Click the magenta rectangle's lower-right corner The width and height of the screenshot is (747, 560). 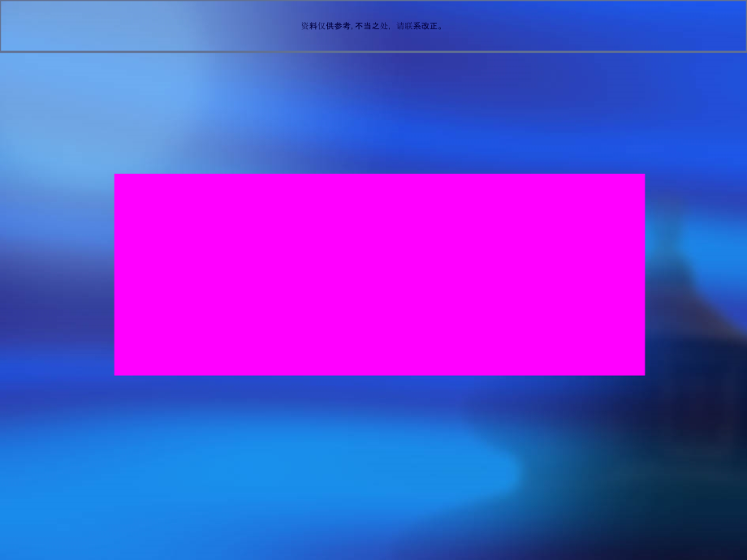(643, 373)
